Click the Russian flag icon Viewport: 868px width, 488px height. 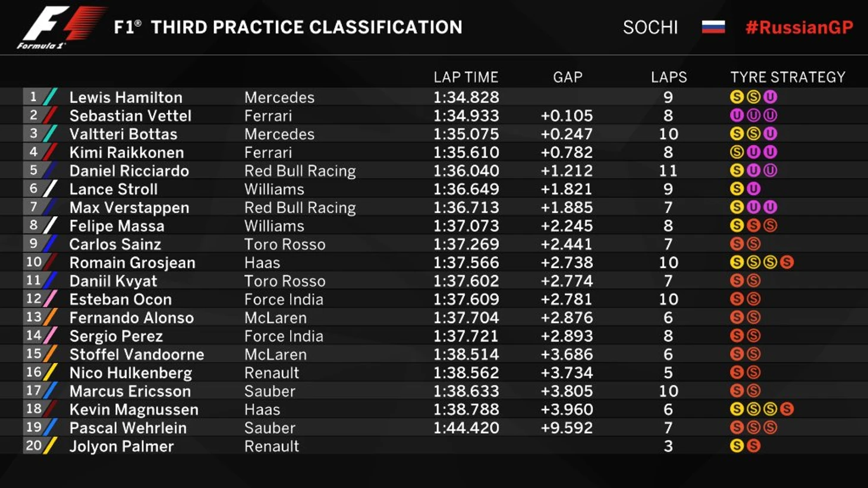click(713, 27)
